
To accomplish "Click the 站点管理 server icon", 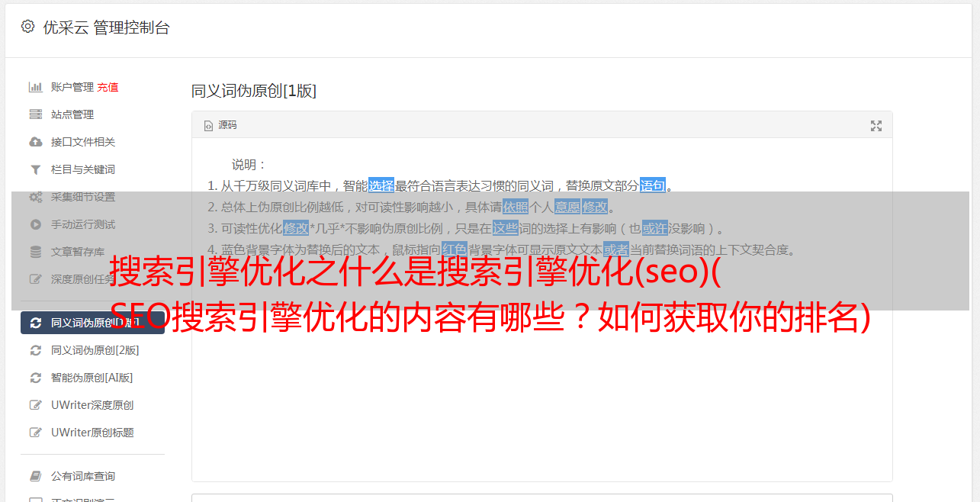I will click(x=35, y=114).
